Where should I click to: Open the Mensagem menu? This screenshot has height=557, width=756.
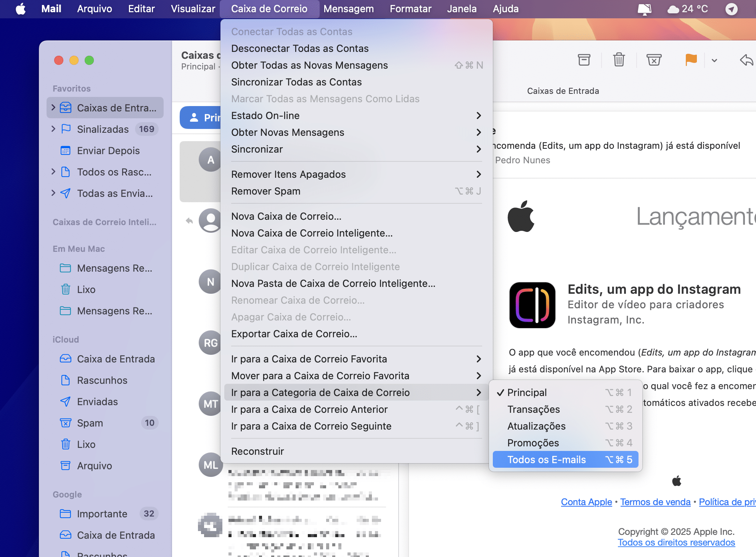pos(349,9)
